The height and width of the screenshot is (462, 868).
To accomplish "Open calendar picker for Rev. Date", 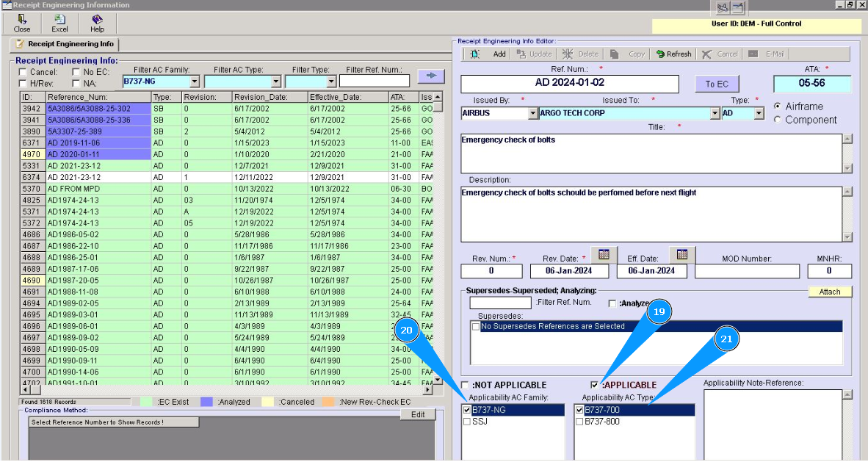I will coord(603,255).
